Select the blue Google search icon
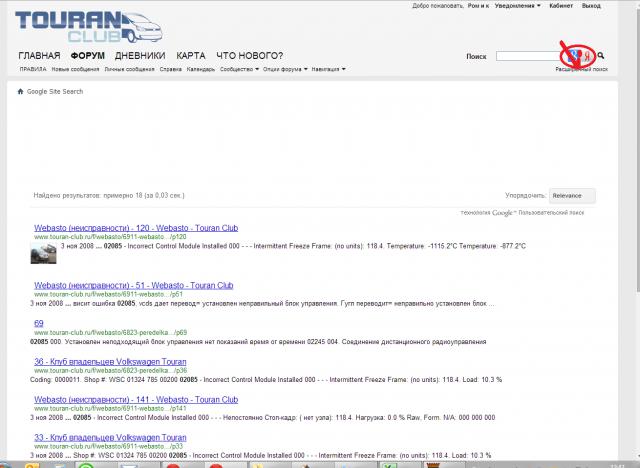640x468 pixels. pos(574,56)
